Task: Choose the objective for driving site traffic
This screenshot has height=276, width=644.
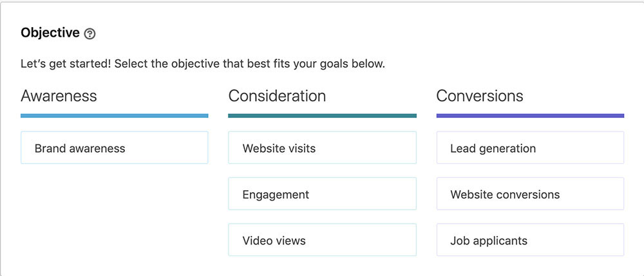Action: pyautogui.click(x=322, y=148)
